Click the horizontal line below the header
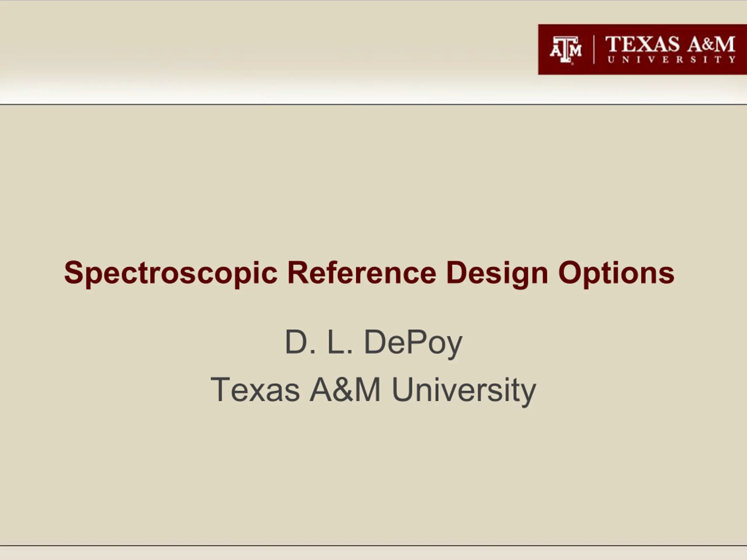747x560 pixels. [x=373, y=105]
